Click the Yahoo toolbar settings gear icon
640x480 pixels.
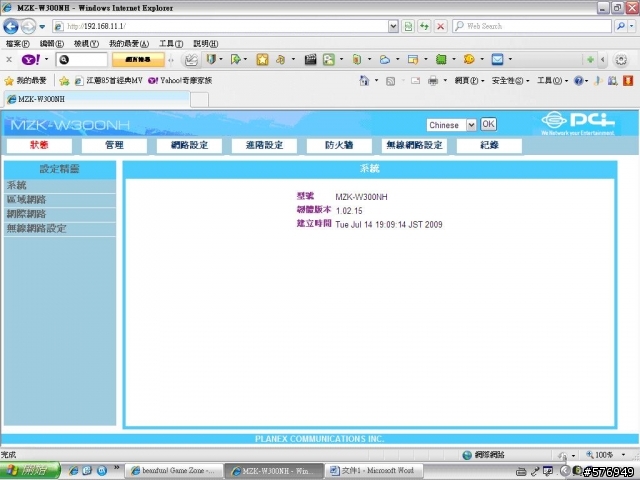pyautogui.click(x=621, y=60)
